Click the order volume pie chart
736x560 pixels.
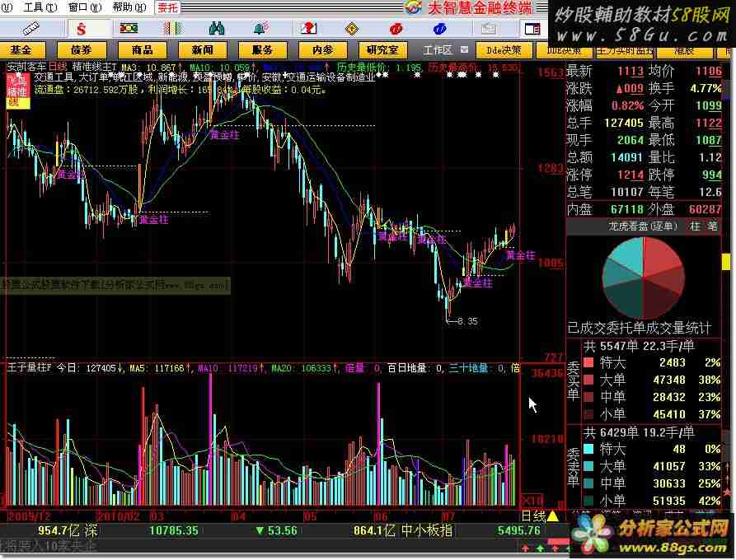(643, 278)
